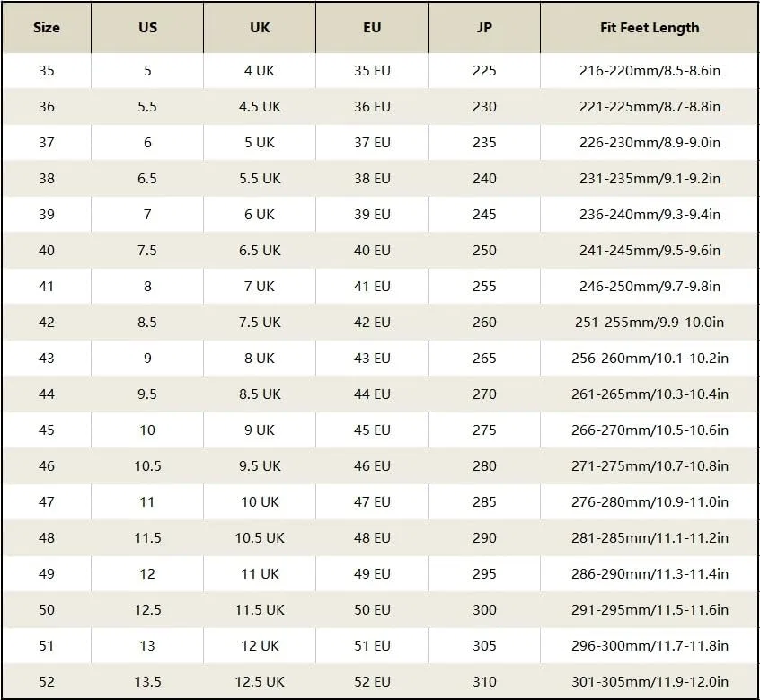Select the 7 UK cell
Image resolution: width=760 pixels, height=700 pixels.
[x=260, y=286]
